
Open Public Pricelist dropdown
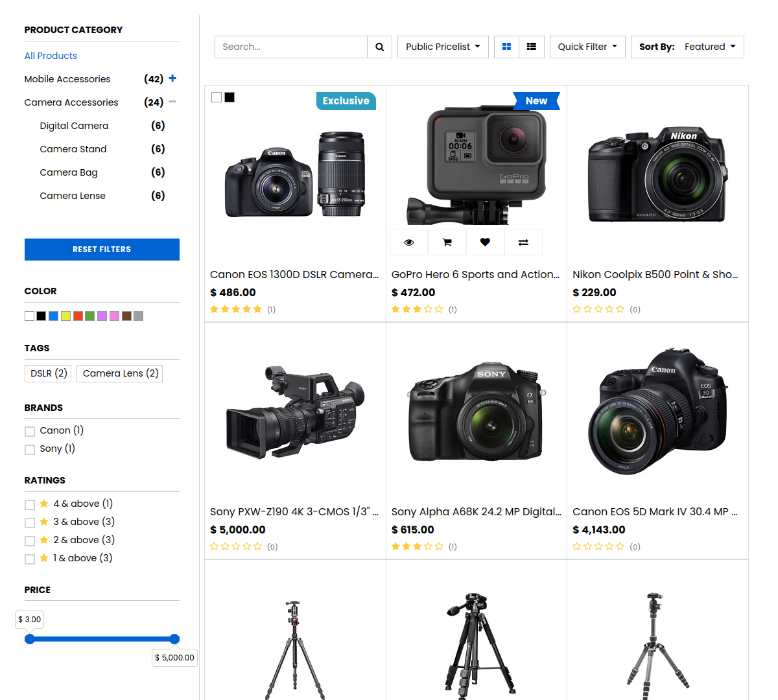443,47
